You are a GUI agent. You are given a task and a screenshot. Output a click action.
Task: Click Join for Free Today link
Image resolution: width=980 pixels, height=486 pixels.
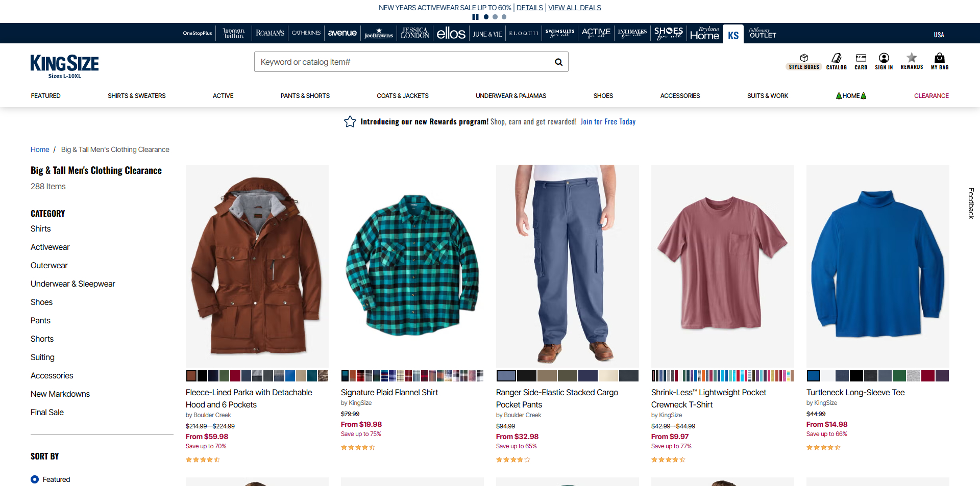pyautogui.click(x=607, y=122)
